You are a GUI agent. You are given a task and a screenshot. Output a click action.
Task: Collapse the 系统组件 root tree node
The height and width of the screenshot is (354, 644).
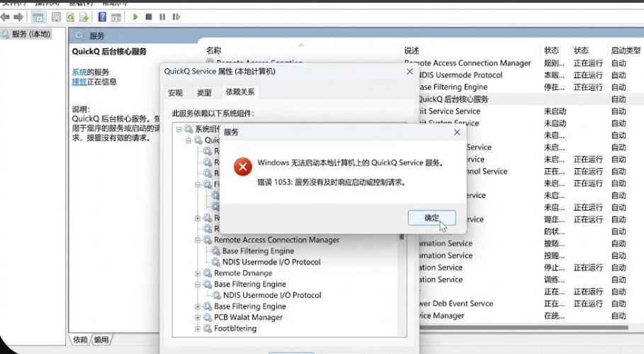pyautogui.click(x=179, y=129)
